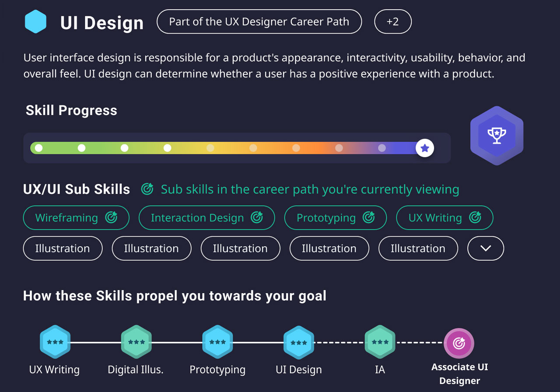Image resolution: width=560 pixels, height=392 pixels.
Task: Click Part of the UX Designer Career Path
Action: click(x=259, y=21)
